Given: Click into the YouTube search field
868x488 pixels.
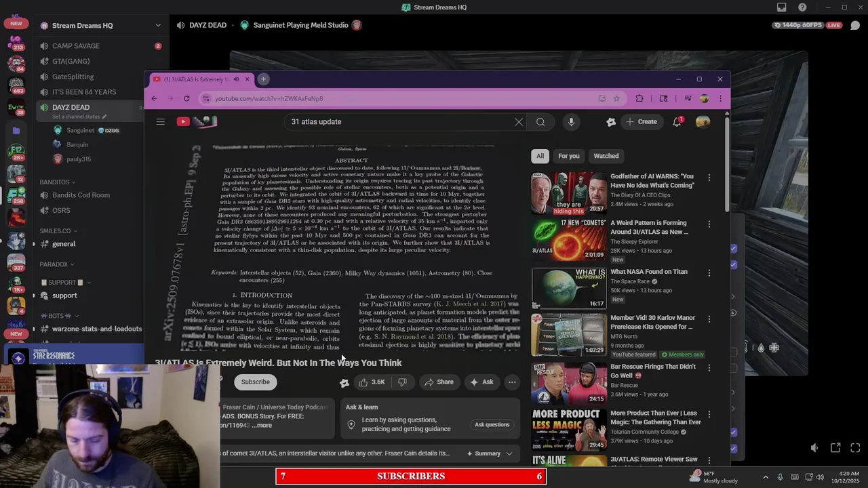Looking at the screenshot, I should (400, 122).
